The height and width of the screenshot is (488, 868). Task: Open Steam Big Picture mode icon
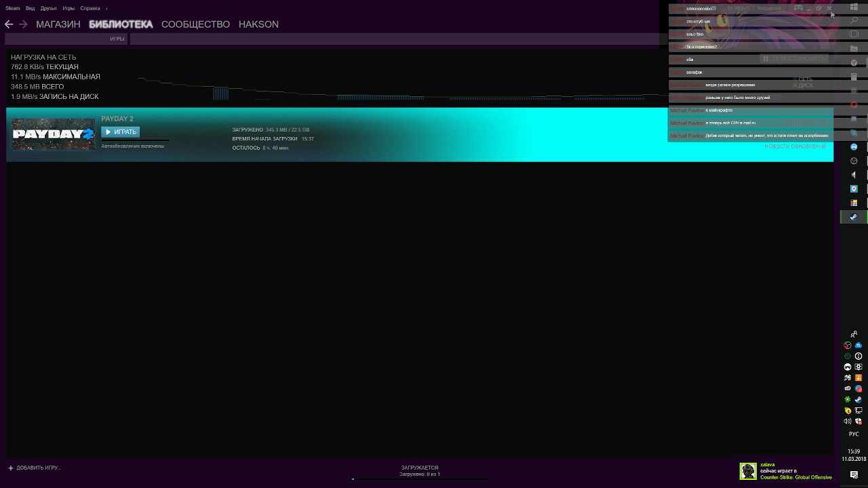coord(799,8)
